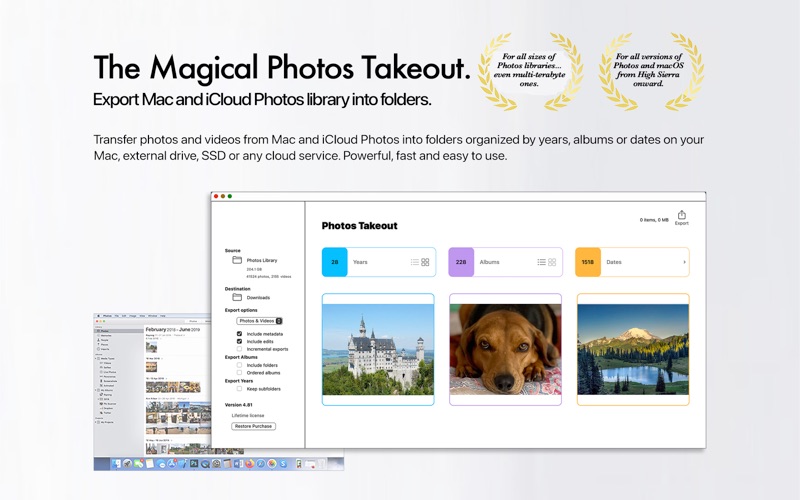Open App Store icon in Dock
Viewport: 800px width, 500px height.
tap(172, 463)
